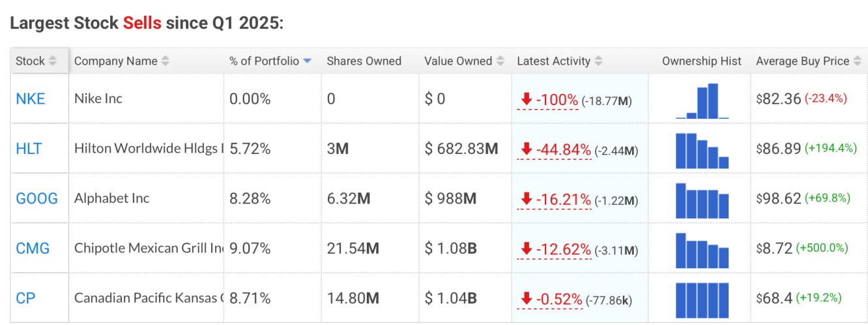
Task: View Alphabet ownership history chart
Action: (x=702, y=200)
